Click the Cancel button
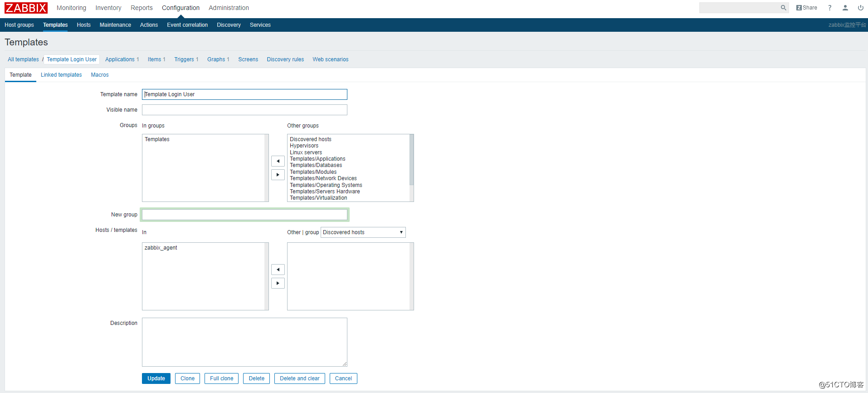Screen dimensions: 868x393 click(x=343, y=378)
